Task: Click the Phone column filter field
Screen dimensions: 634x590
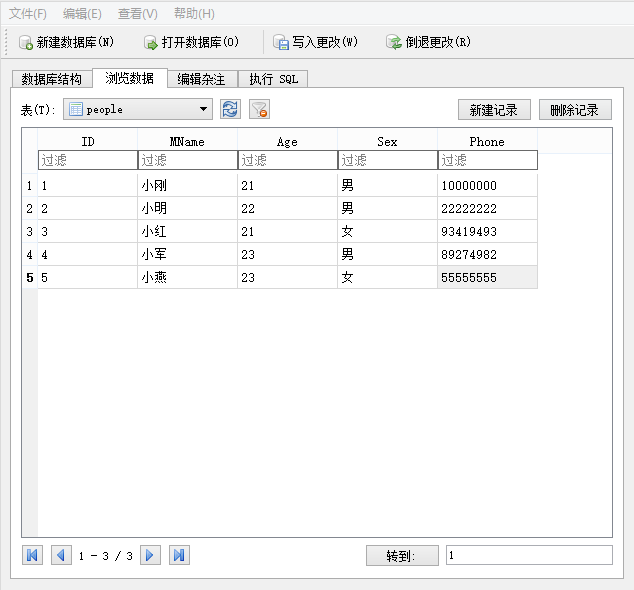Action: [x=488, y=160]
